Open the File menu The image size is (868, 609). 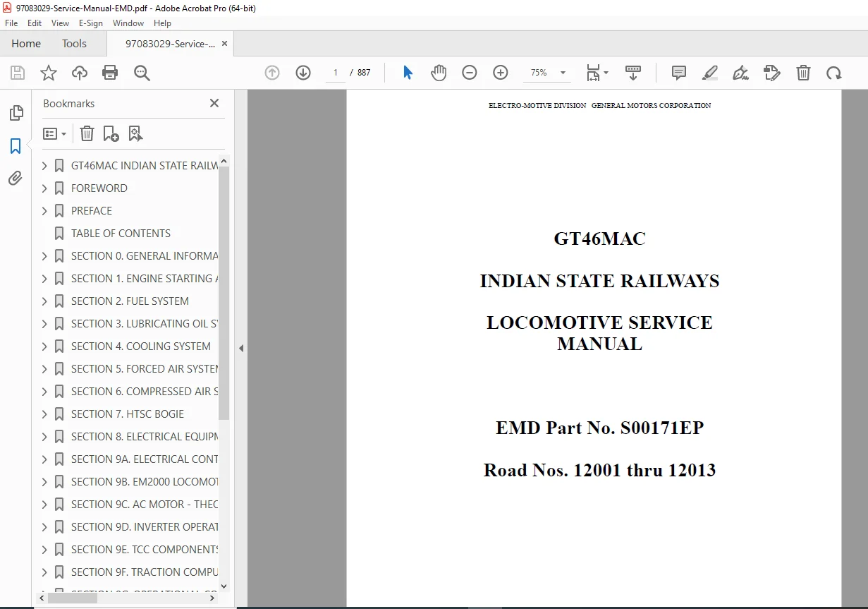pos(11,23)
